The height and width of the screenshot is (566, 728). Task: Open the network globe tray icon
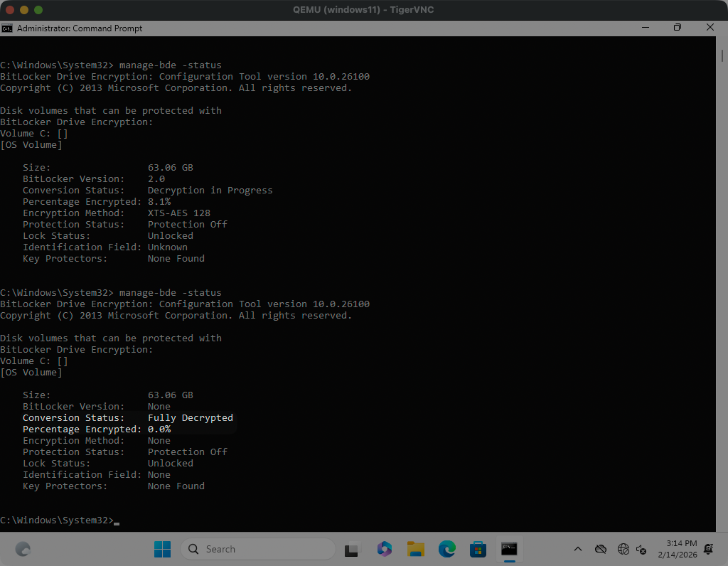coord(623,549)
